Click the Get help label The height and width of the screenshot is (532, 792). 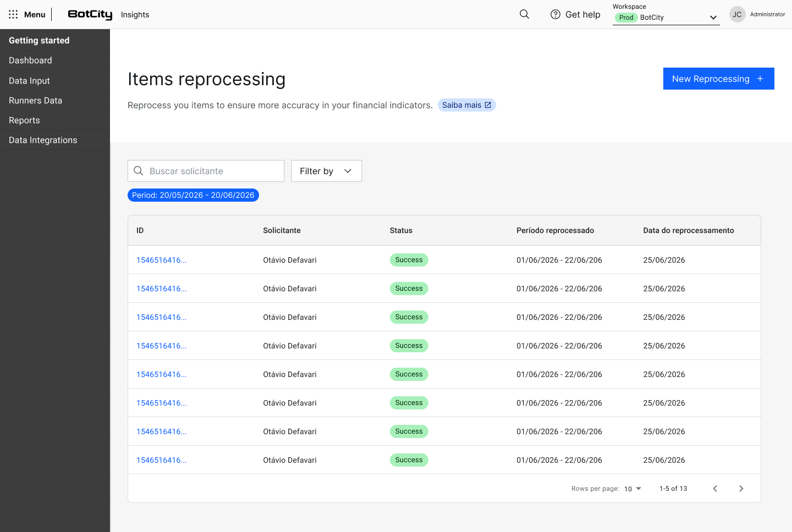583,14
